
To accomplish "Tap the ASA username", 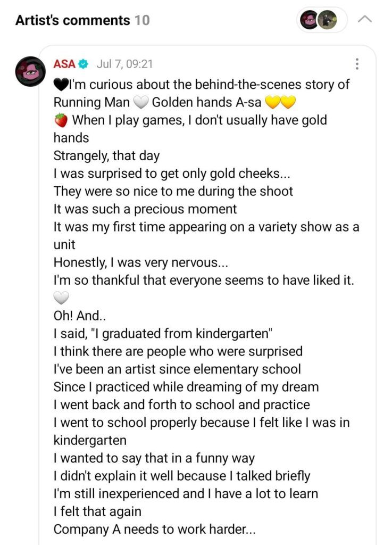I will pyautogui.click(x=64, y=64).
